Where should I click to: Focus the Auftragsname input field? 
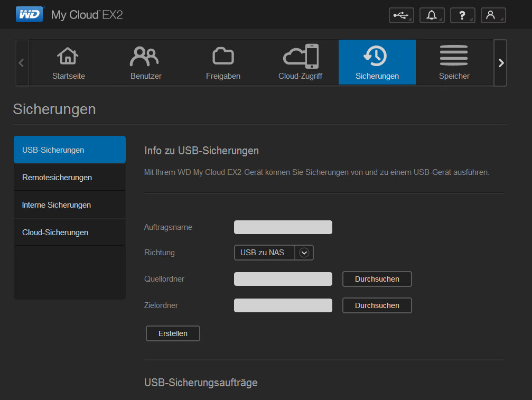pyautogui.click(x=283, y=227)
